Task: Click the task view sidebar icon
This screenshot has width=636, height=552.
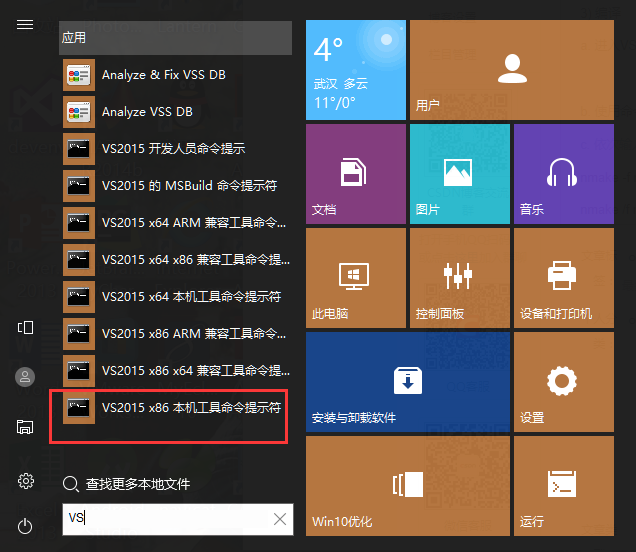Action: pyautogui.click(x=25, y=327)
